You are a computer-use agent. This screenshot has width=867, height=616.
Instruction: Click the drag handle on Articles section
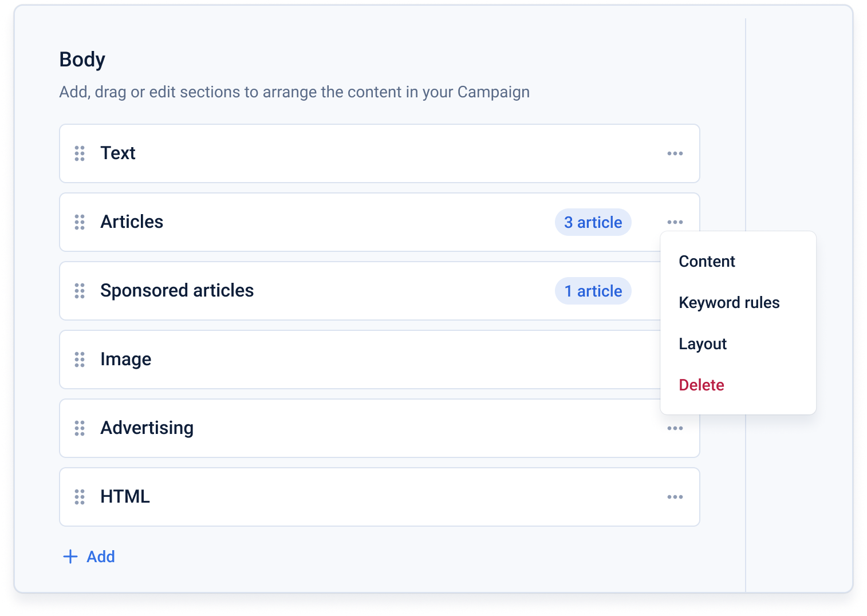coord(80,222)
